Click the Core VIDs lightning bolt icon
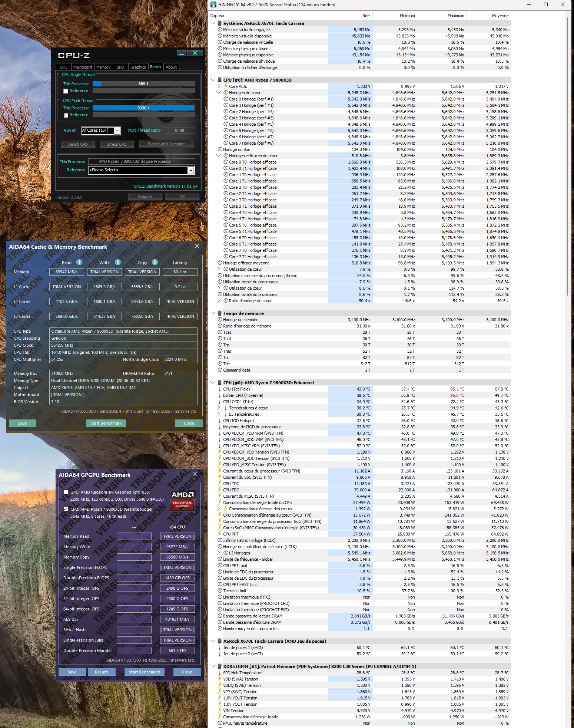 tap(225, 86)
